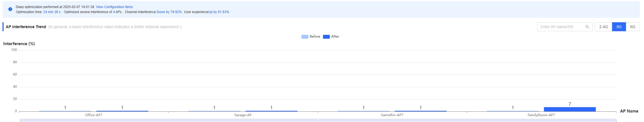
Task: Click the Up by 91.63% experience value
Action: point(219,12)
